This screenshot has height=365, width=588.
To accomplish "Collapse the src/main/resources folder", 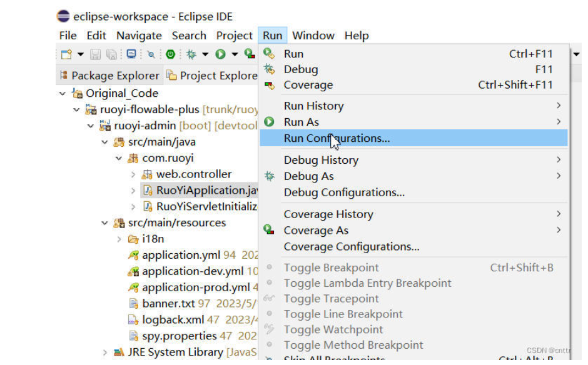I will coord(104,223).
